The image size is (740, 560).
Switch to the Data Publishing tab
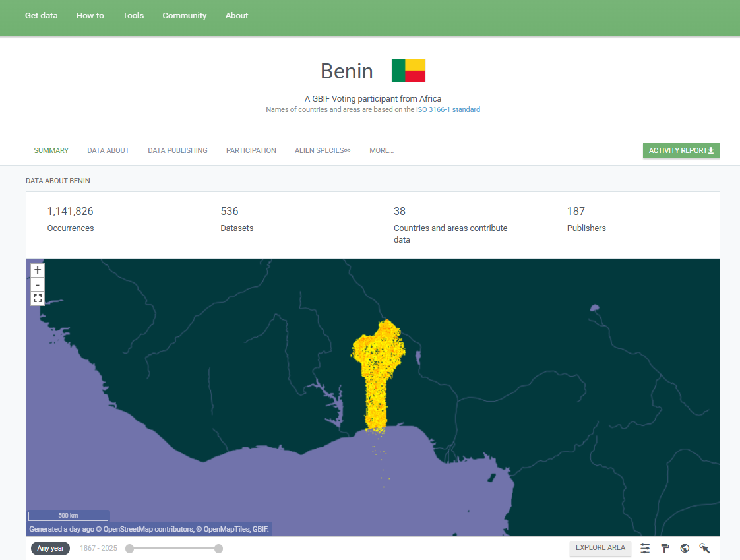[177, 150]
